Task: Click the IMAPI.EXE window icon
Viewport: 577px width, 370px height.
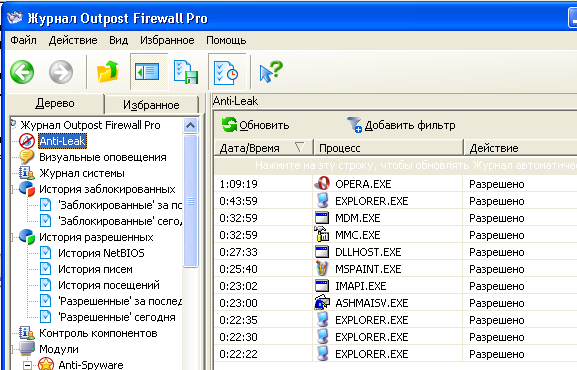Action: (322, 286)
